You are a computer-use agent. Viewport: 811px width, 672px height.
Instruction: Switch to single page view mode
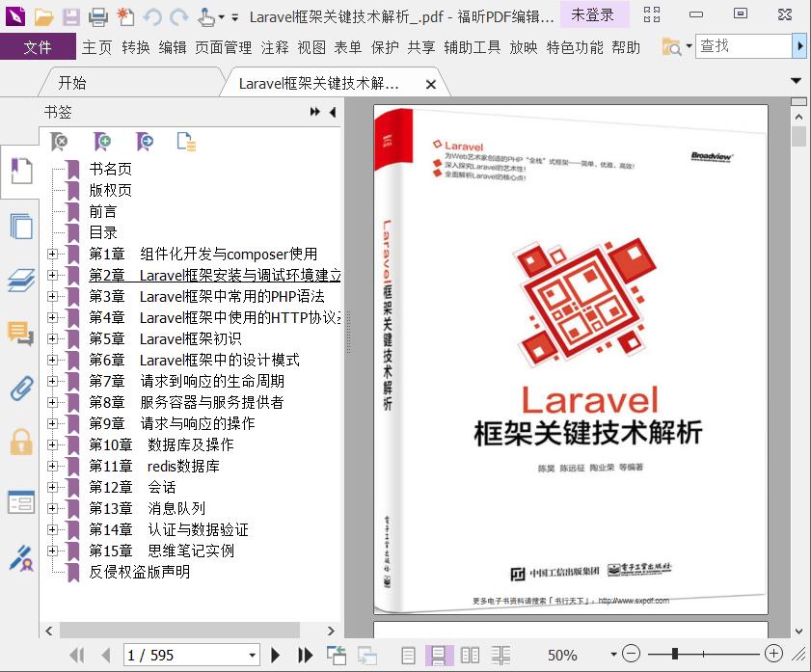pos(409,656)
